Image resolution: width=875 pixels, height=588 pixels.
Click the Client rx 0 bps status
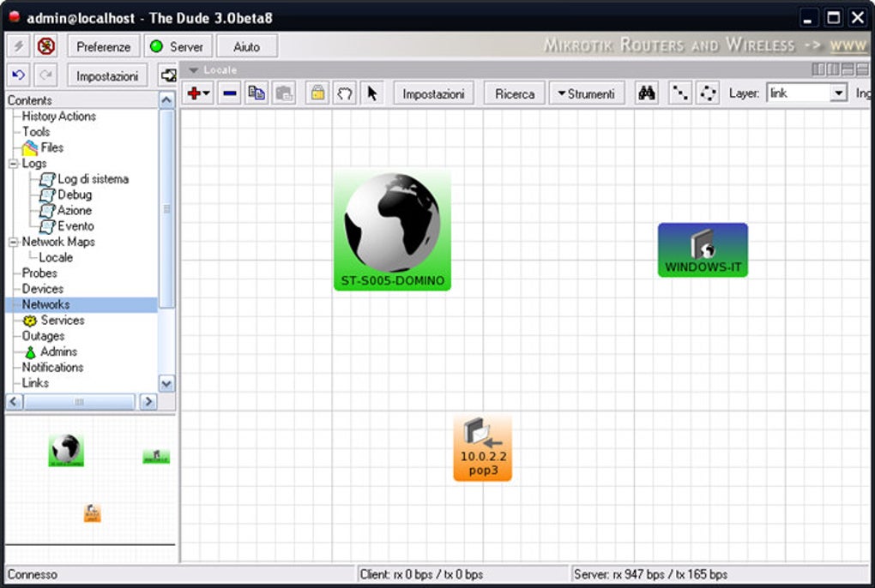click(x=421, y=574)
